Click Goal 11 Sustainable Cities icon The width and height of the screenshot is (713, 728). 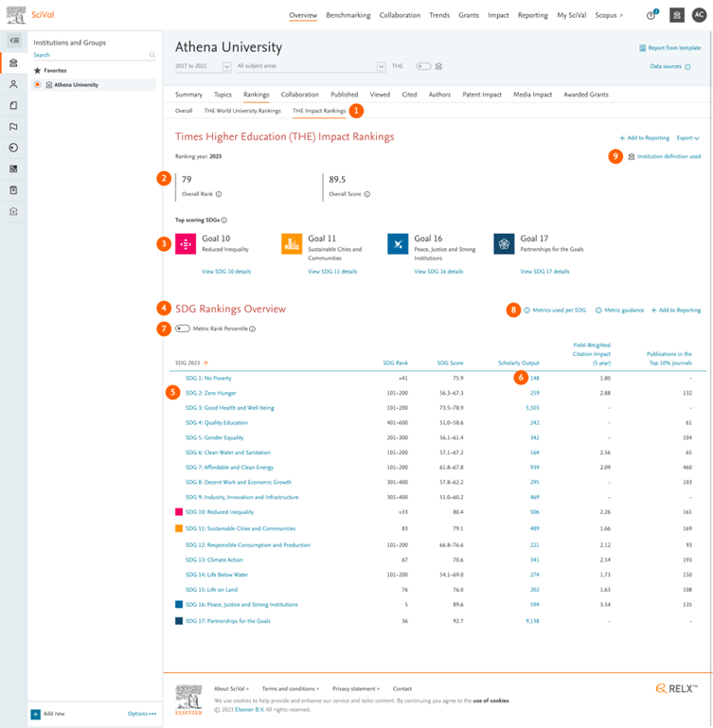pyautogui.click(x=292, y=244)
